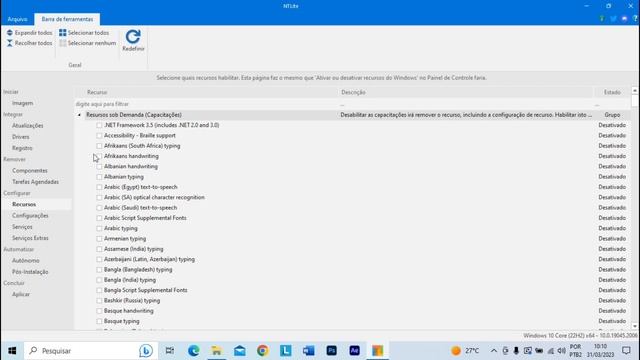640x360 pixels.
Task: Click the volume icon in system tray
Action: (x=562, y=351)
